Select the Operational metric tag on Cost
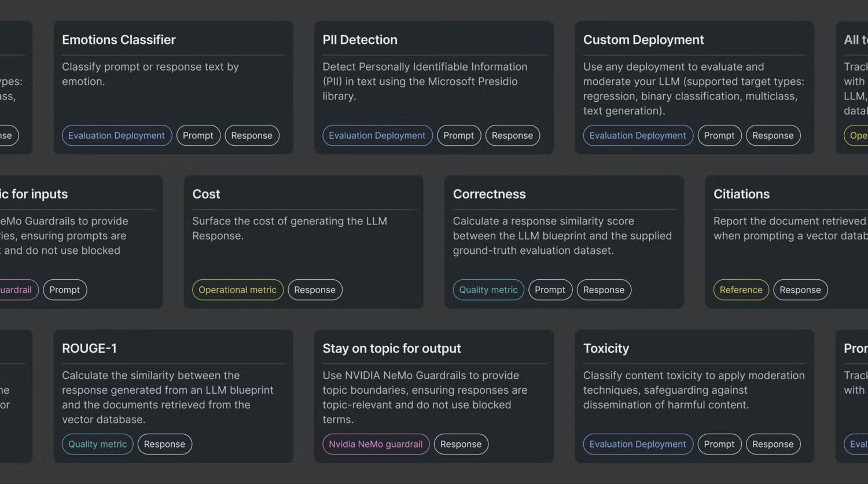Image resolution: width=868 pixels, height=484 pixels. coord(237,290)
